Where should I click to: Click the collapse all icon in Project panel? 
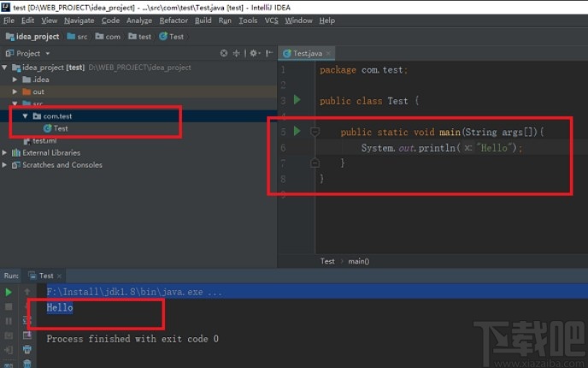pos(236,53)
